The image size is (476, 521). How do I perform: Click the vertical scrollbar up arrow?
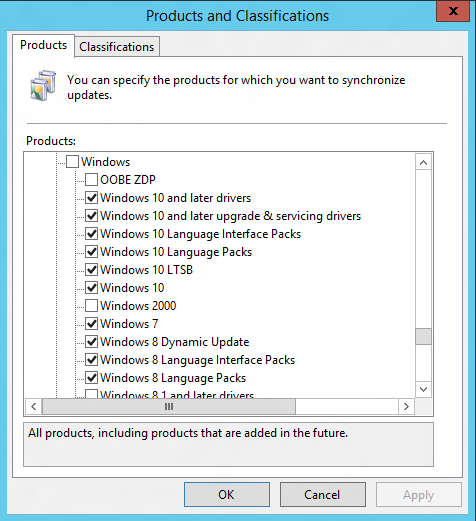tap(423, 163)
